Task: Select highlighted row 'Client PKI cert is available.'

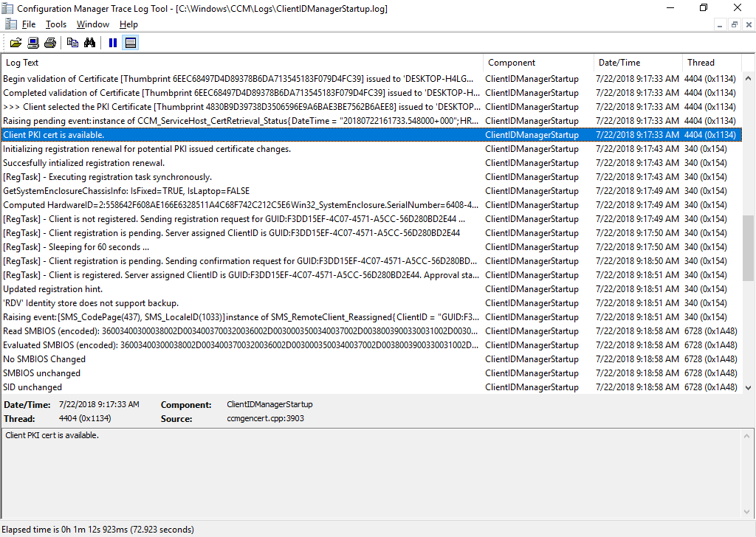Action: click(x=371, y=135)
